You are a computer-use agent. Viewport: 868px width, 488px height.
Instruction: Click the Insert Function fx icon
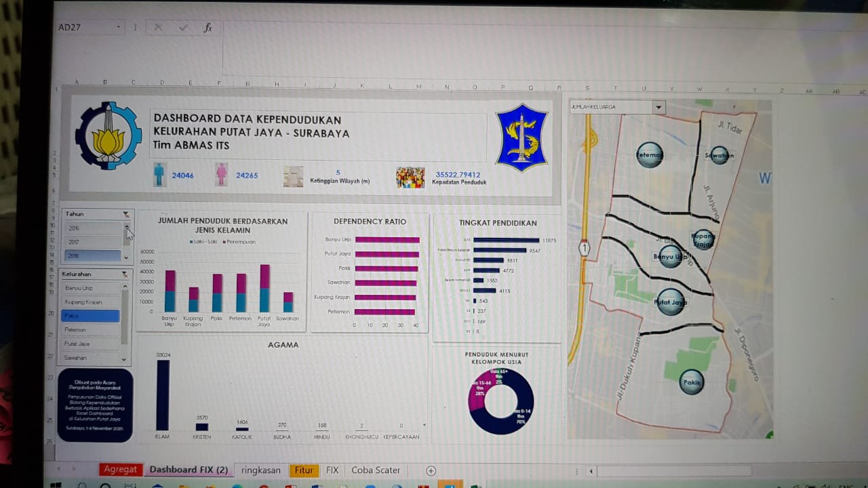pos(208,28)
